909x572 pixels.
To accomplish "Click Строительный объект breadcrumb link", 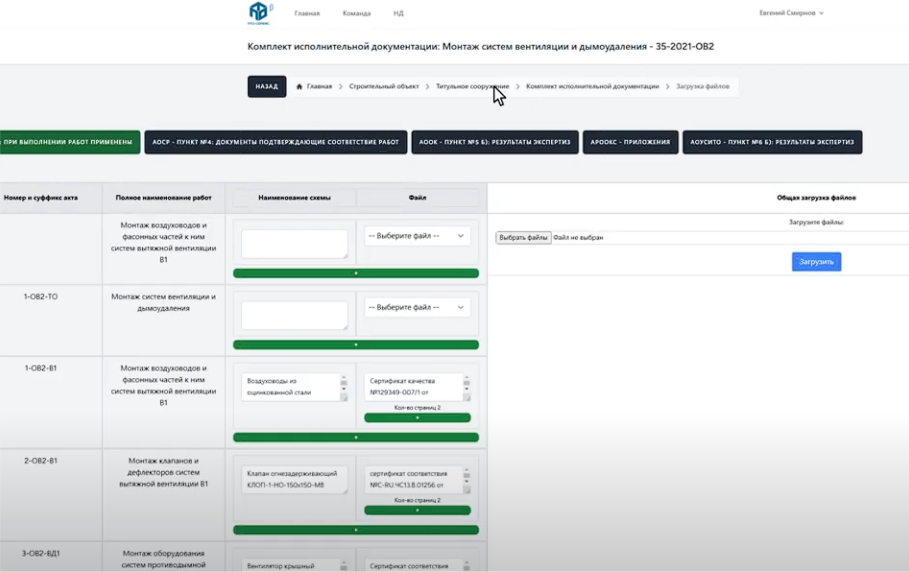I will pyautogui.click(x=384, y=87).
